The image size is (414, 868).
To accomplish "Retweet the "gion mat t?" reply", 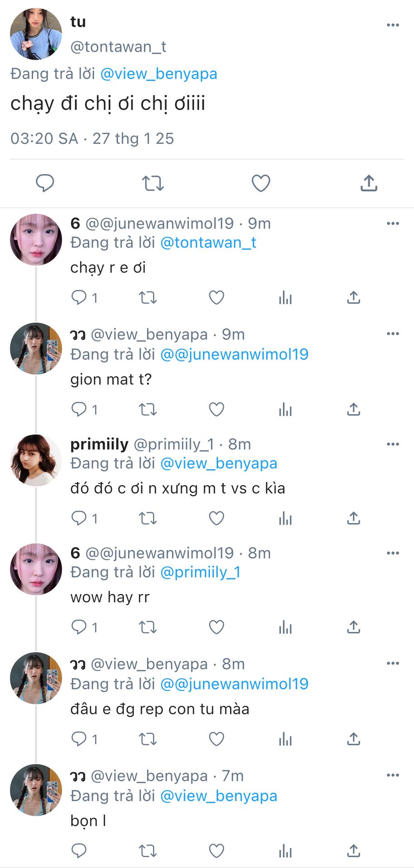I will [x=148, y=410].
